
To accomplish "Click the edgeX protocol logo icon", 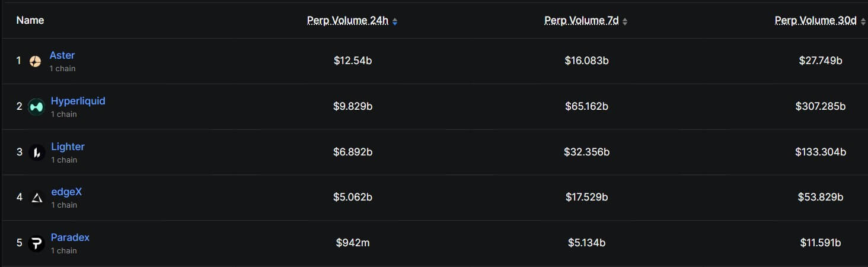I will tap(37, 198).
